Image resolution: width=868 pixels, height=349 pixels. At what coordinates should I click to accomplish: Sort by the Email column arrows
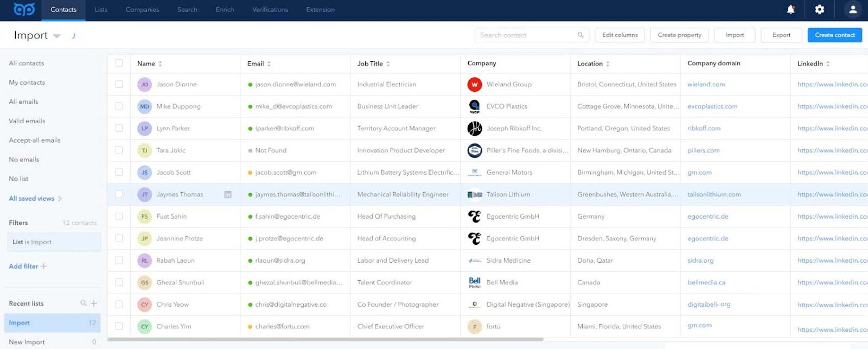269,64
